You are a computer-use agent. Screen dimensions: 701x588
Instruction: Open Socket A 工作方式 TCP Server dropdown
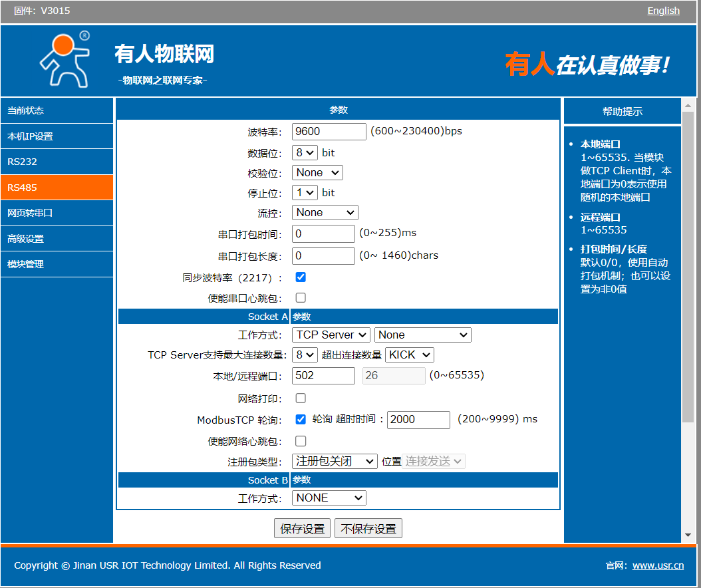(331, 335)
